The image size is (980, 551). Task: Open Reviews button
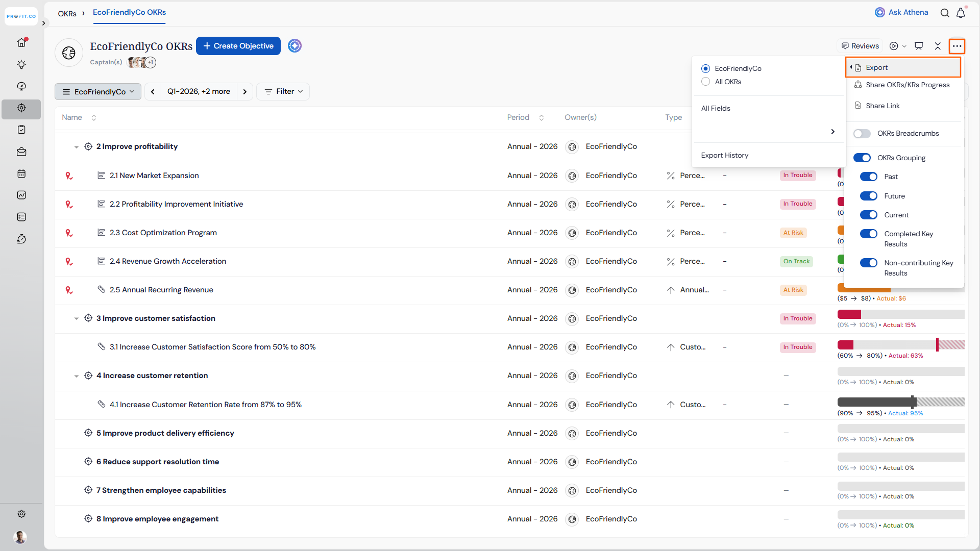click(860, 46)
